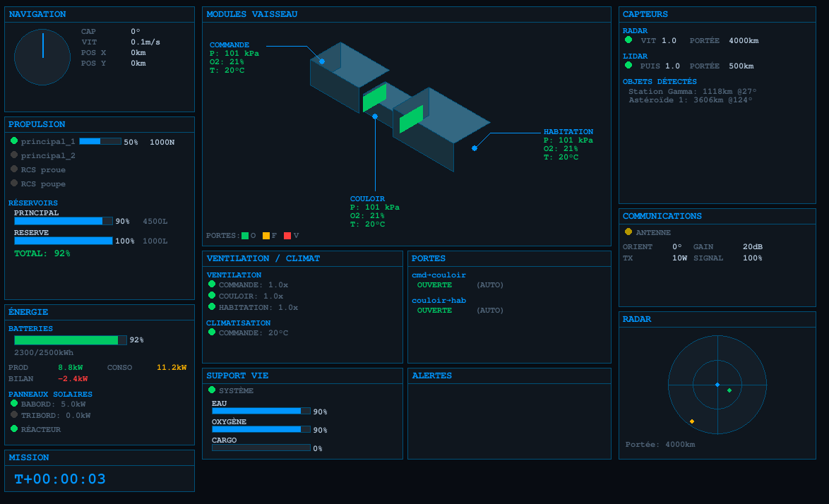This screenshot has height=504, width=829.
Task: Click the navigation compass heading dial
Action: 42,57
